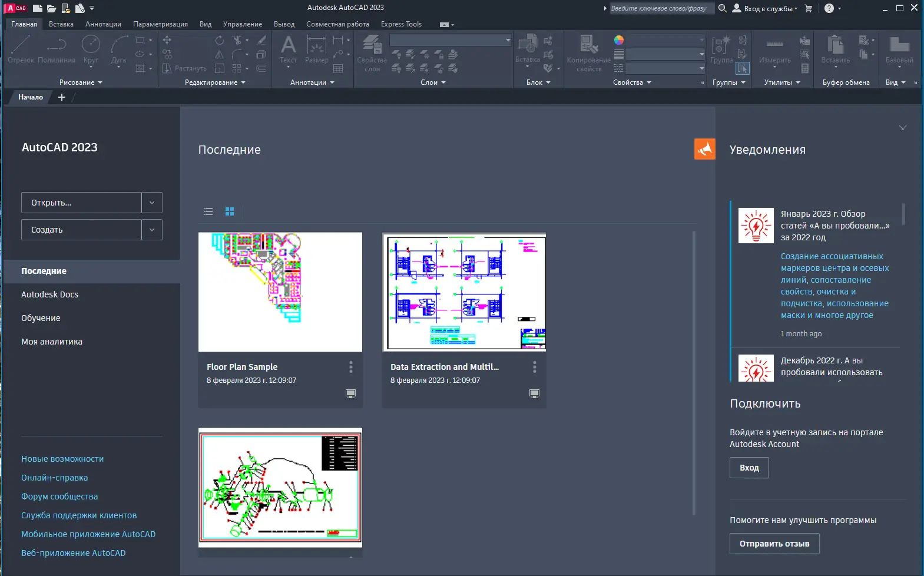
Task: Expand the Слои panel
Action: tap(433, 82)
